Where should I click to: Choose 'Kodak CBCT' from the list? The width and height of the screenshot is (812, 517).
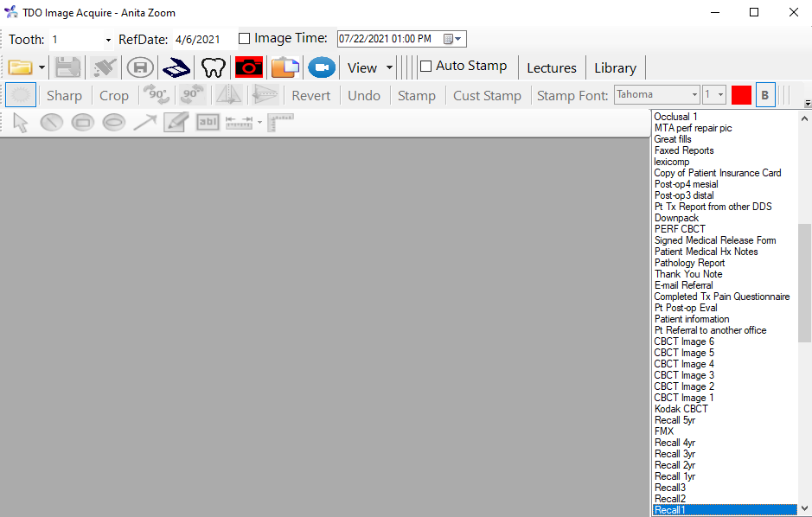coord(681,409)
